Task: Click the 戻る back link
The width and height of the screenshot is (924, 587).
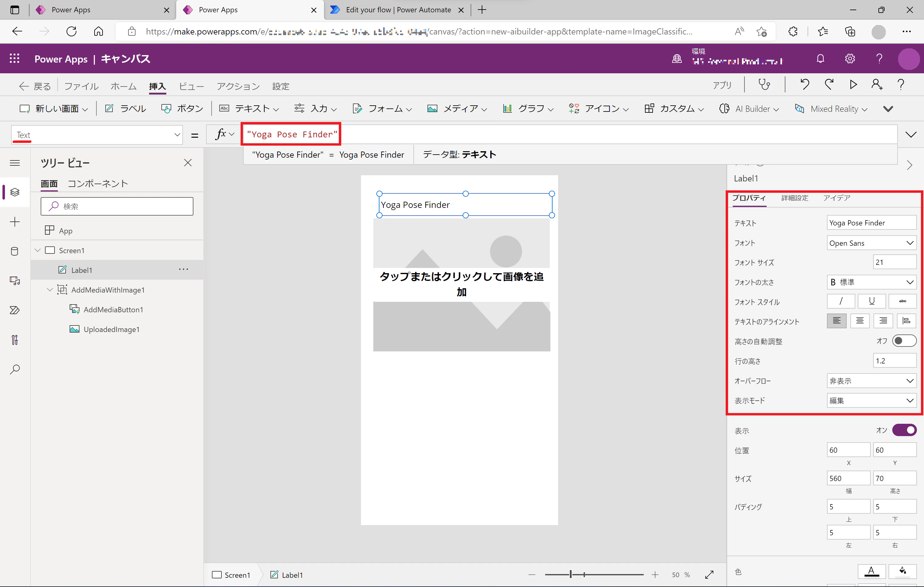Action: click(x=35, y=86)
